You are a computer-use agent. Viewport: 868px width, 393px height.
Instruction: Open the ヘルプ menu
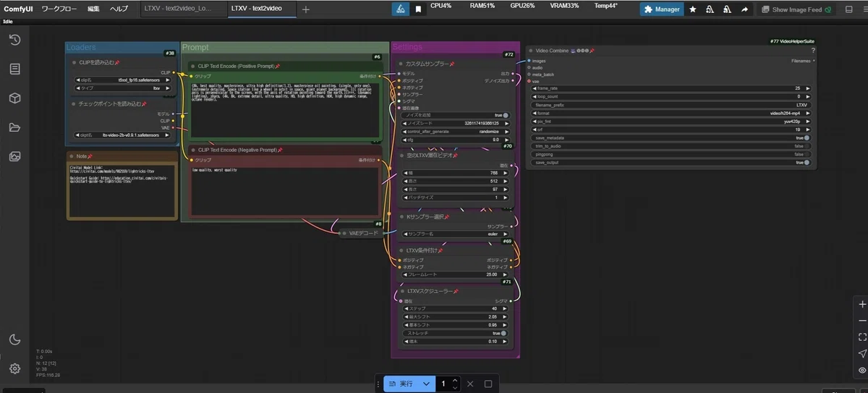pyautogui.click(x=119, y=9)
